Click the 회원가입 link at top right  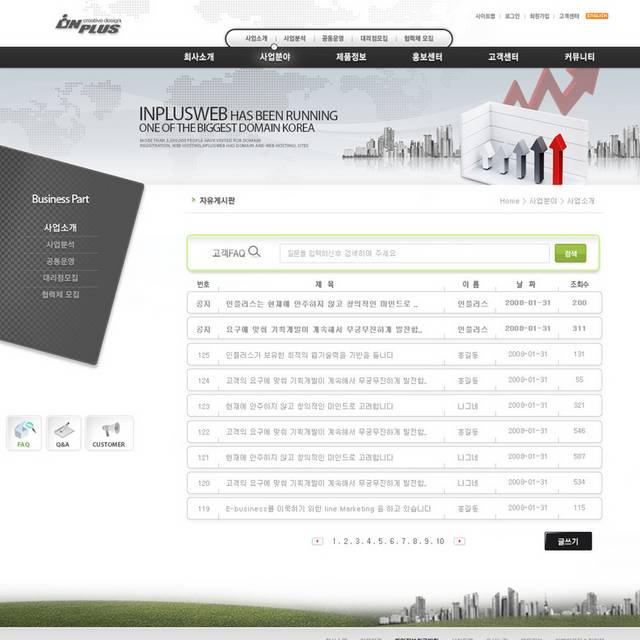point(539,16)
